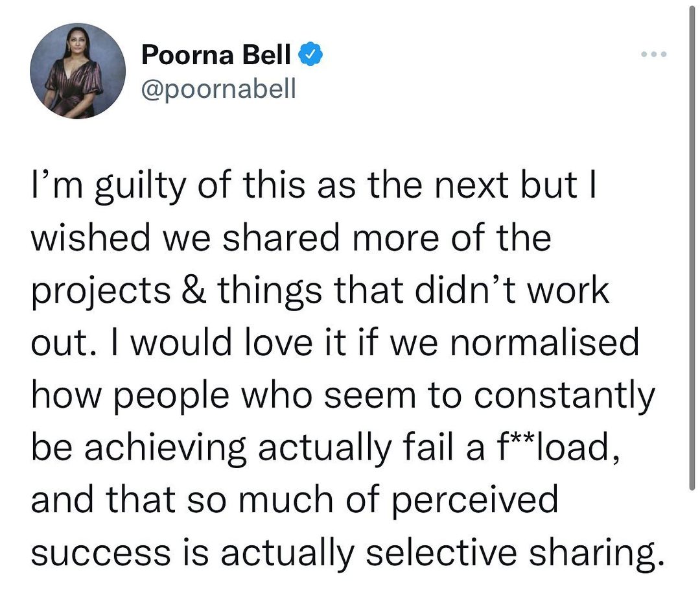Open Poorna Bell's profile photo
Screen dimensions: 700x612
point(78,71)
